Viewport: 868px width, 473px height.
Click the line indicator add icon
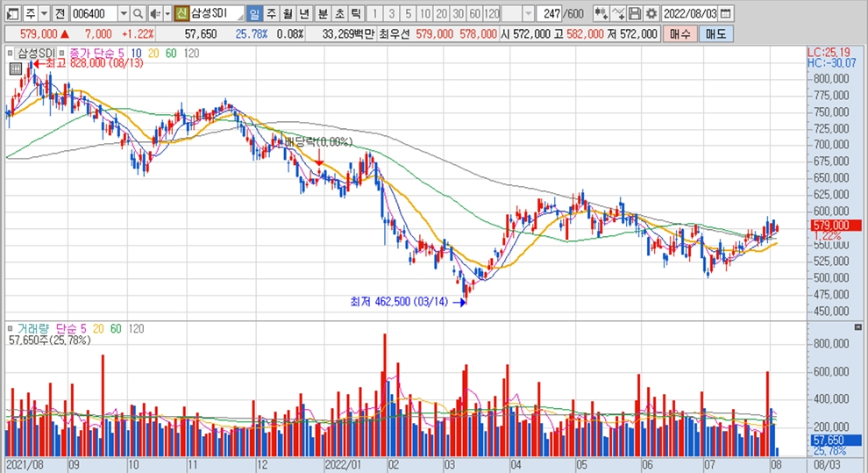click(618, 14)
